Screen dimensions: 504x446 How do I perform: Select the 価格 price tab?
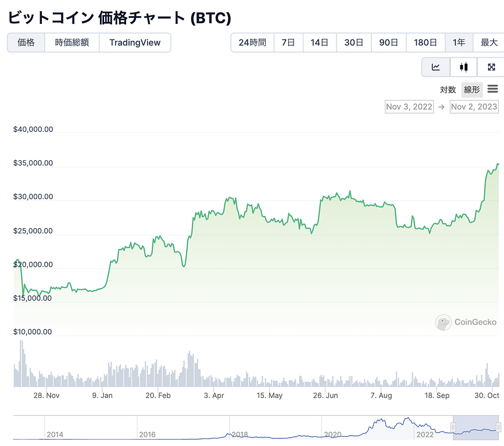coord(26,43)
